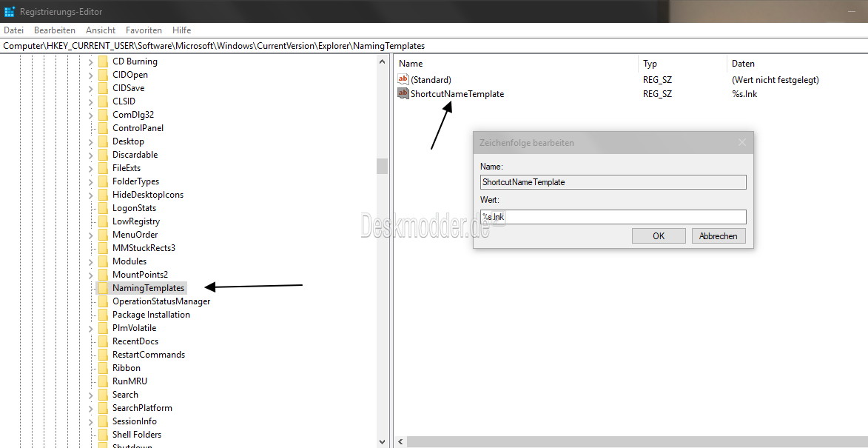Expand the PlmVolatile key
This screenshot has height=448, width=868.
[91, 328]
